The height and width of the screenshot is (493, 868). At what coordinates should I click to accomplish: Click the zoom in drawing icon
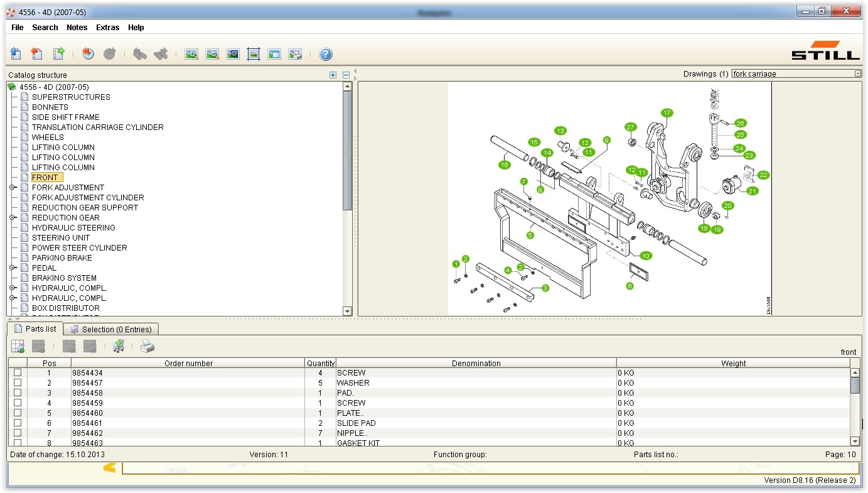tap(191, 55)
